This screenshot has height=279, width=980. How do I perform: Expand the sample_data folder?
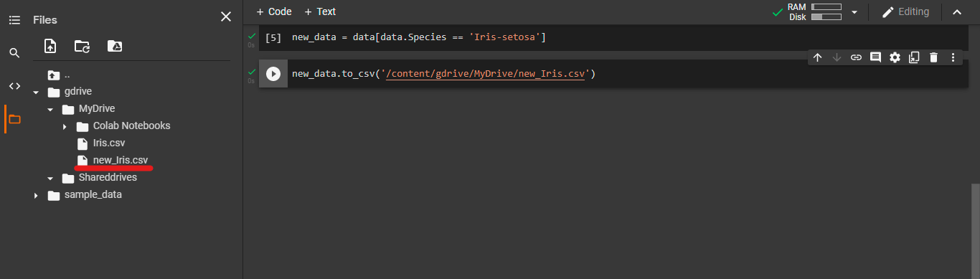pos(36,196)
